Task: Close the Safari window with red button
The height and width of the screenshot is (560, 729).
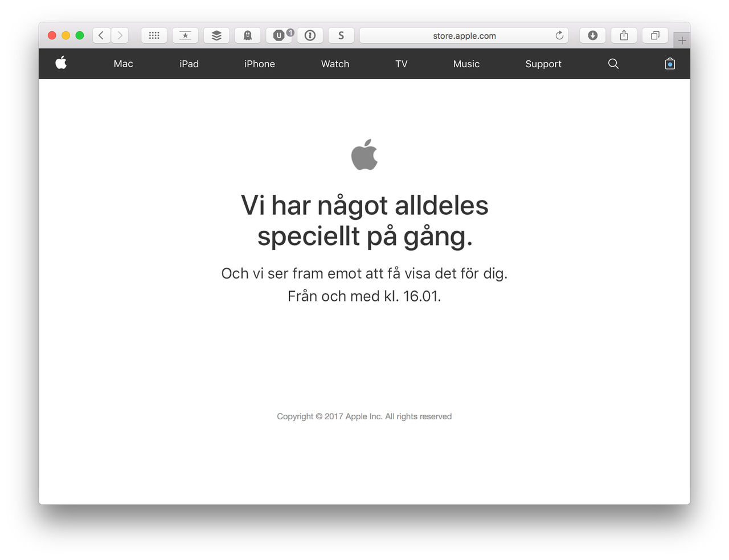Action: pyautogui.click(x=52, y=35)
